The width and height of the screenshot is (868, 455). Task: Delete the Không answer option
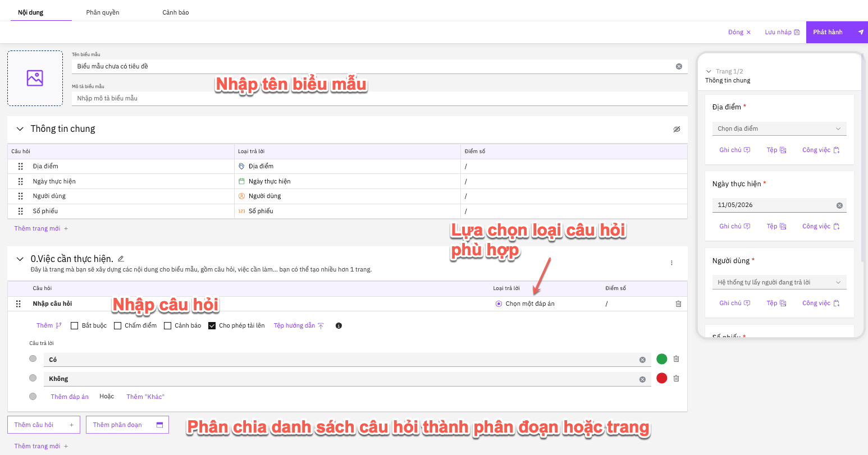[676, 379]
